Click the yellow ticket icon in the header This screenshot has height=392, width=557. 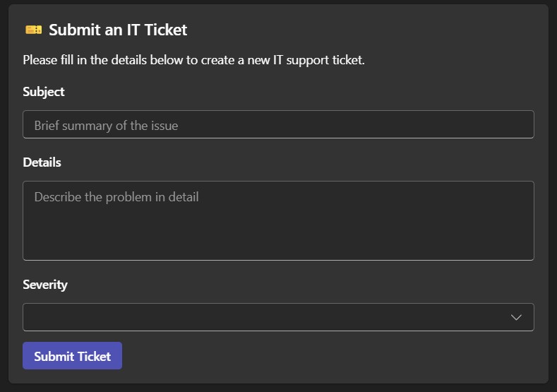coord(33,30)
